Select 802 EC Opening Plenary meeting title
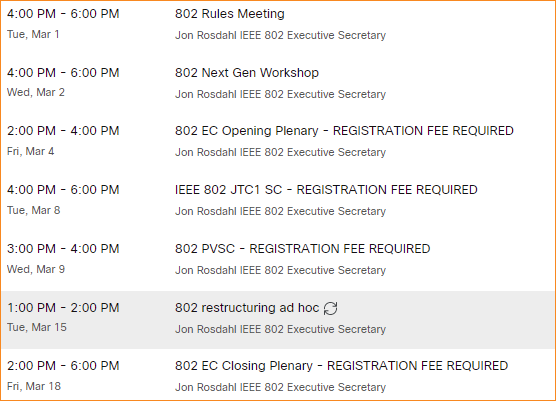Image resolution: width=556 pixels, height=401 pixels. pyautogui.click(x=344, y=131)
